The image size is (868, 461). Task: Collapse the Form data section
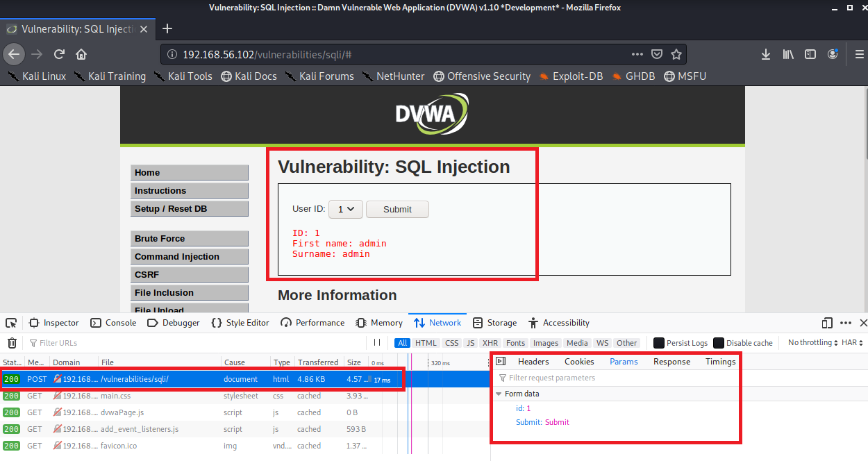499,394
